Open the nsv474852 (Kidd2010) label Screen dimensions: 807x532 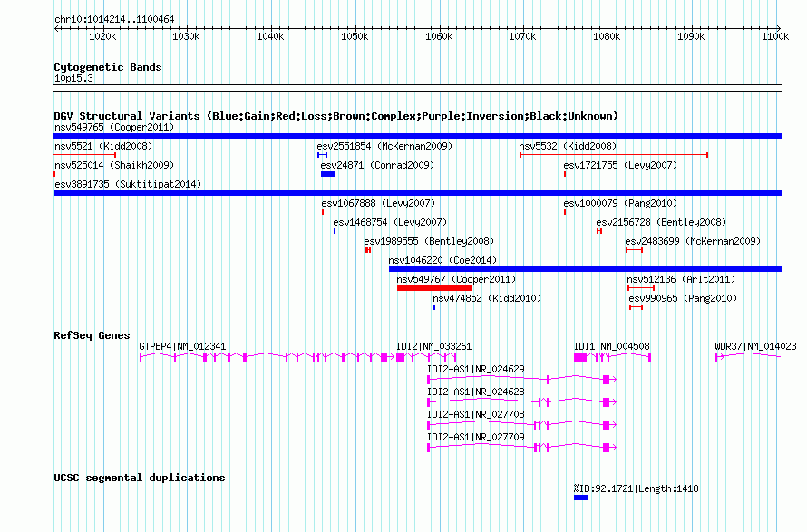point(487,298)
